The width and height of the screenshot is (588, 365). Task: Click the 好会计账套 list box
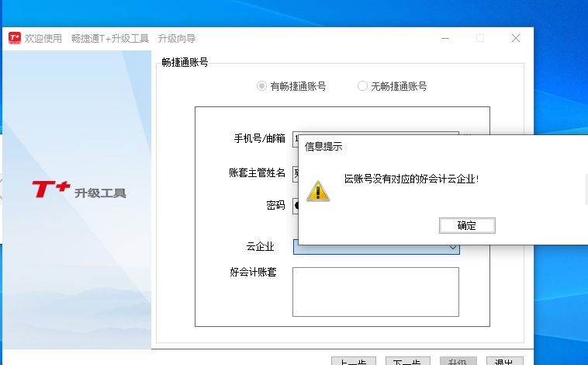pos(375,292)
